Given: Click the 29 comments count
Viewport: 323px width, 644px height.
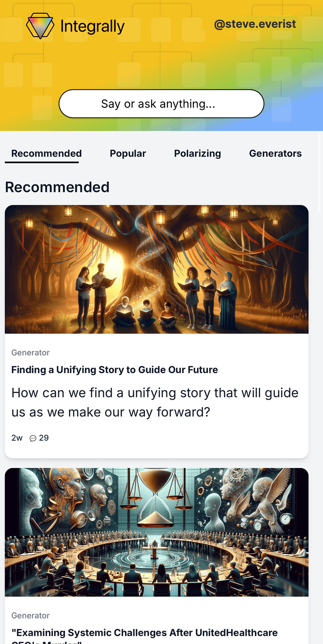Looking at the screenshot, I should pyautogui.click(x=44, y=438).
